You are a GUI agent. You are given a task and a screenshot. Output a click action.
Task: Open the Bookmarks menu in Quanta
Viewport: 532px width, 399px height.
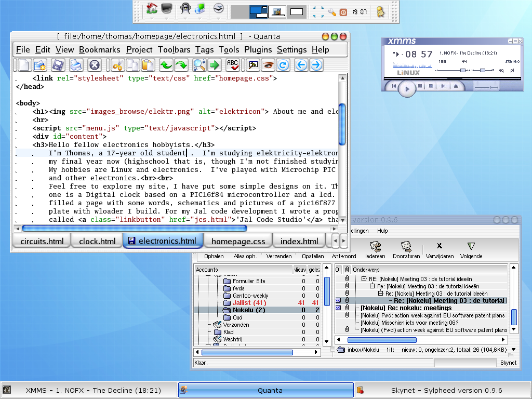99,50
